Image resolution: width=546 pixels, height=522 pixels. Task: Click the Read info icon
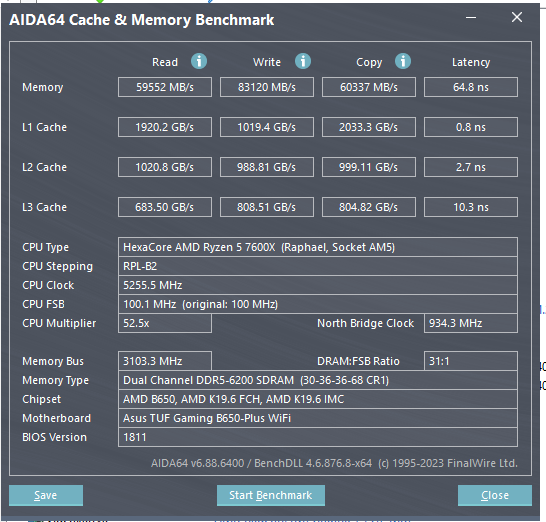(x=199, y=61)
